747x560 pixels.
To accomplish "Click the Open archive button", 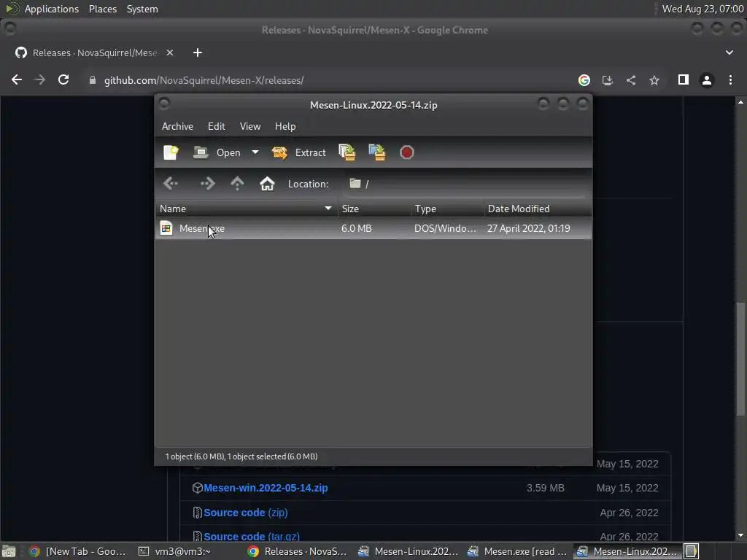I will coord(217,152).
